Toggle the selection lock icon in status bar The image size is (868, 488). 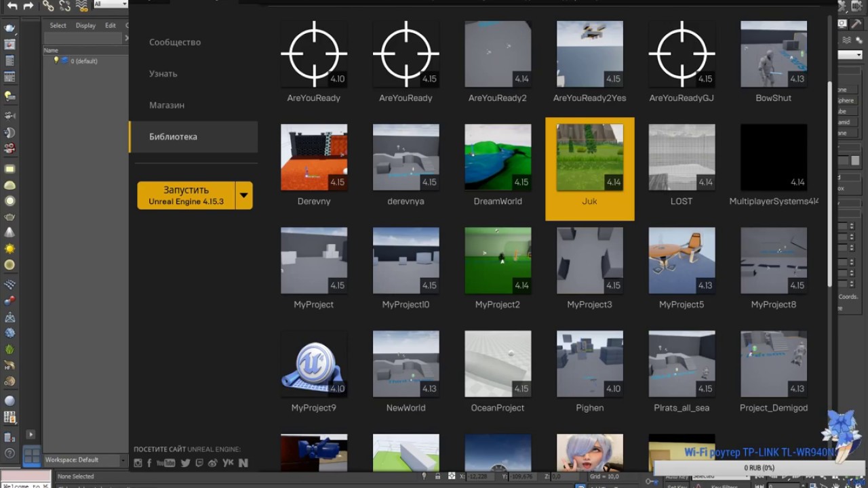click(437, 476)
